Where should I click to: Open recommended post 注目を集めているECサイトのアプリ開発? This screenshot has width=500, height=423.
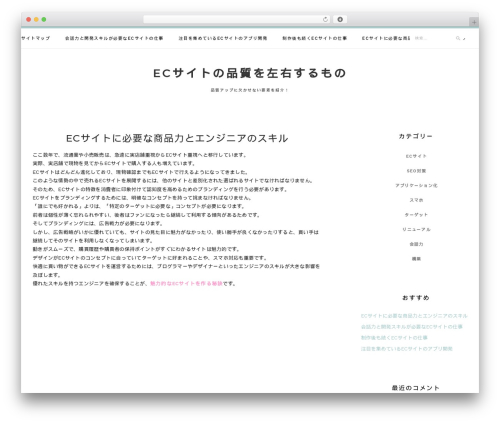point(407,349)
